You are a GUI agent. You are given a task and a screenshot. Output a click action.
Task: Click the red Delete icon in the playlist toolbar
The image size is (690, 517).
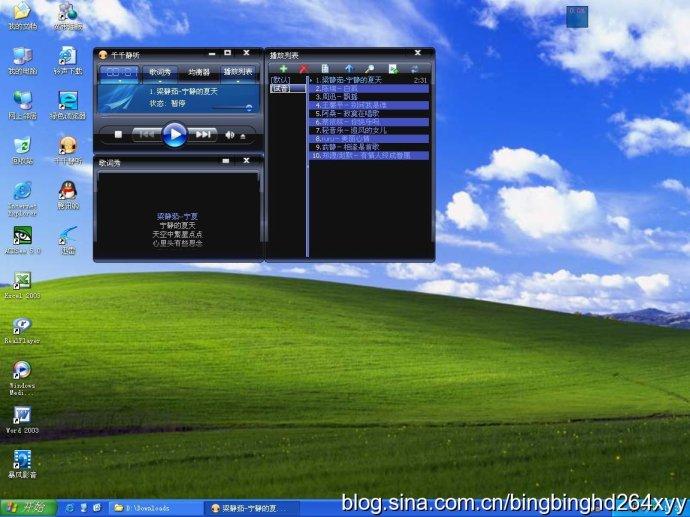(x=303, y=69)
